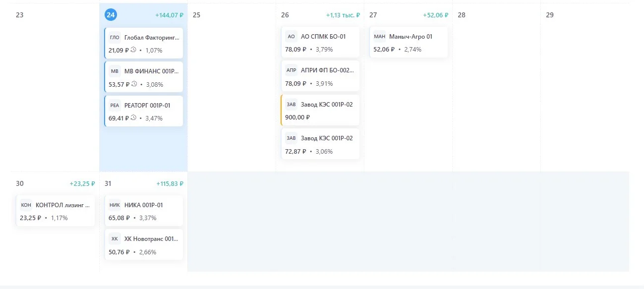This screenshot has width=644, height=289.
Task: Select the highlighted day 24 circle
Action: click(x=111, y=15)
